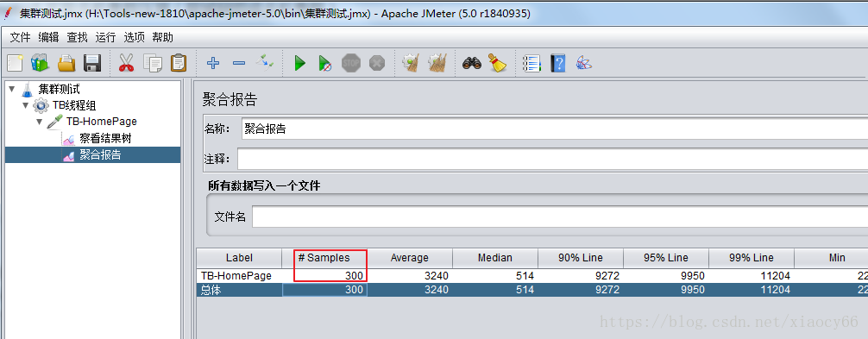The height and width of the screenshot is (339, 868).
Task: Open Search with binoculars icon
Action: 472,63
